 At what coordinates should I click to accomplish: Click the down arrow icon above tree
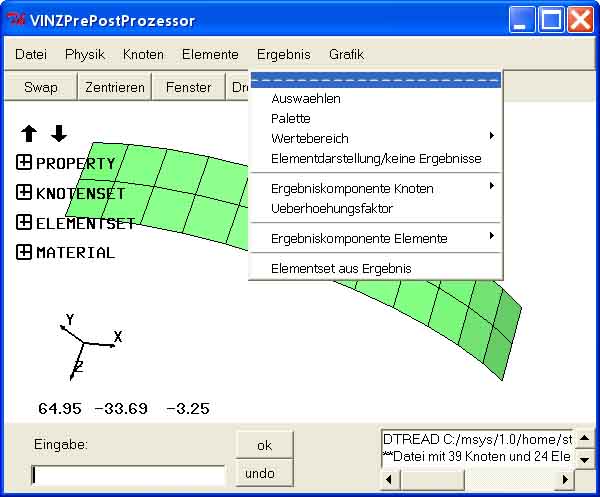pos(59,134)
